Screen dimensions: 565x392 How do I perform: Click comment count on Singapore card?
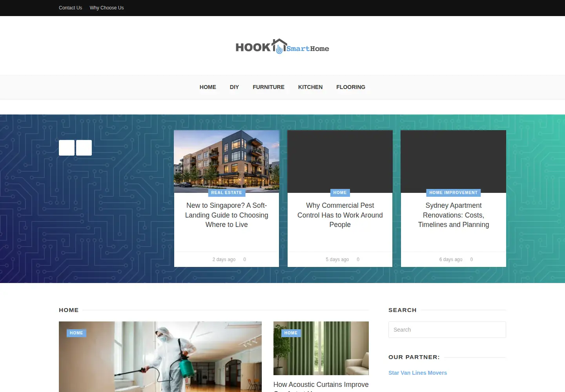pyautogui.click(x=244, y=260)
